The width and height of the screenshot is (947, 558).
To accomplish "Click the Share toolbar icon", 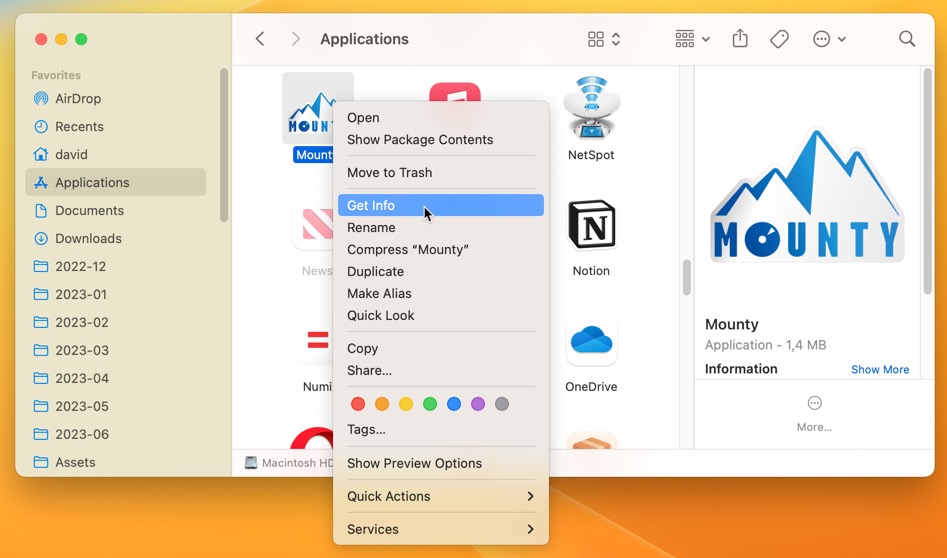I will pyautogui.click(x=740, y=39).
